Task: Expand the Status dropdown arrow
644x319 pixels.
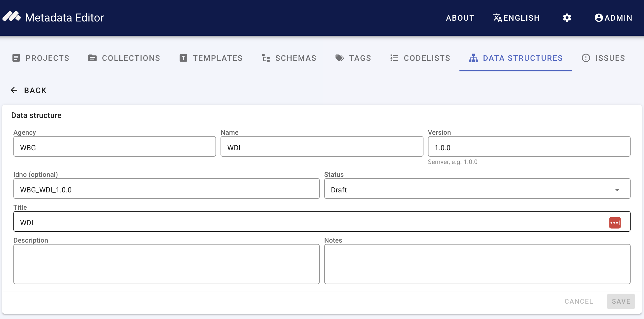Action: (617, 190)
